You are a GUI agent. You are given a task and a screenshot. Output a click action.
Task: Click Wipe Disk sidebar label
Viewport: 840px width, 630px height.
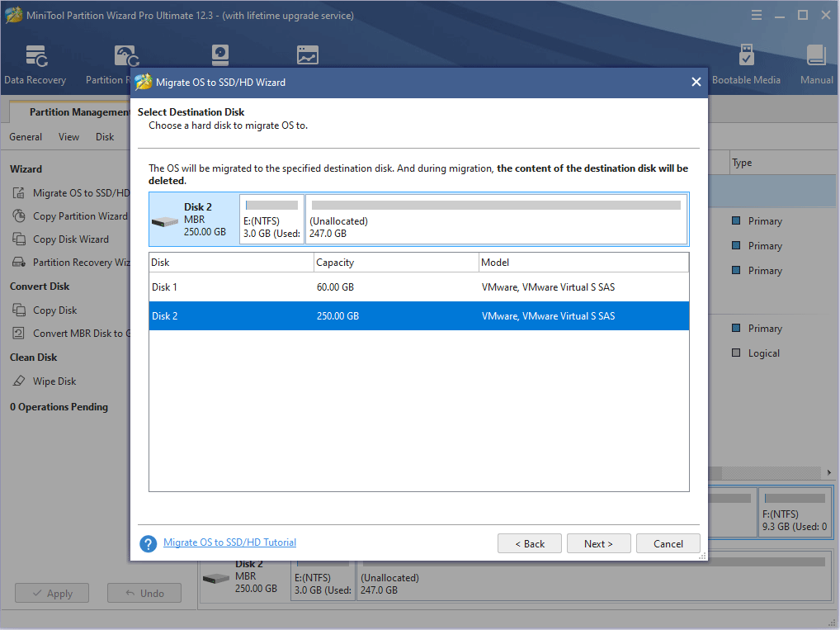pyautogui.click(x=54, y=381)
